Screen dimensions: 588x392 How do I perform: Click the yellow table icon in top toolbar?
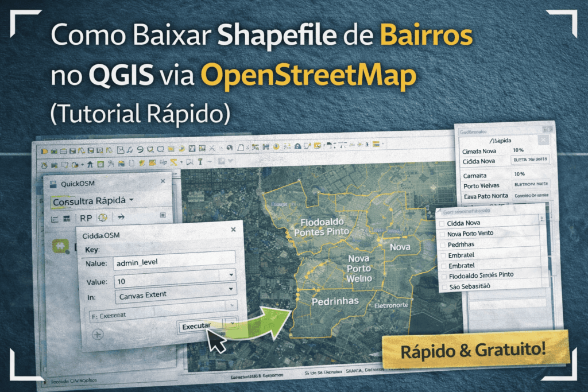tap(171, 149)
